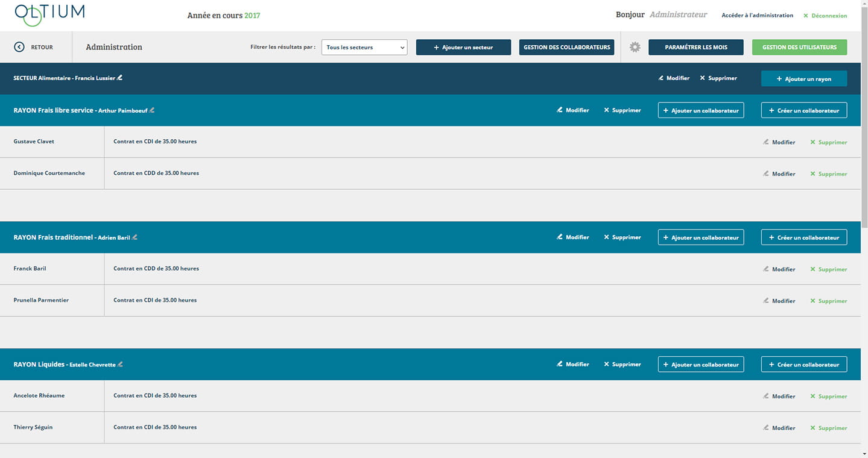Image resolution: width=868 pixels, height=458 pixels.
Task: Modify Thierry Séguin's entry
Action: [x=779, y=428]
